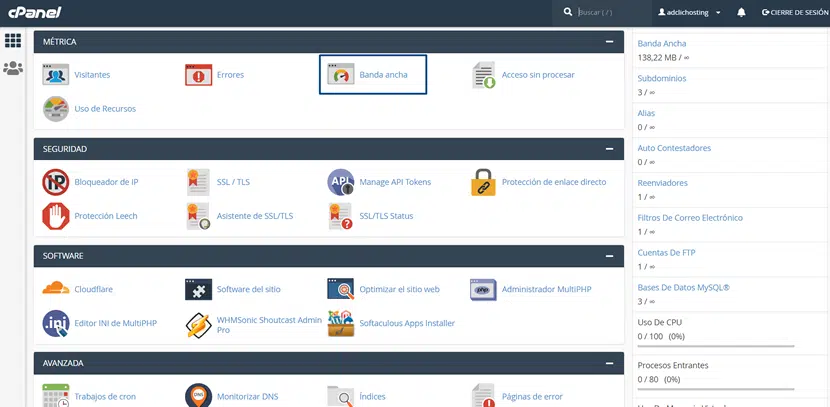Image resolution: width=830 pixels, height=407 pixels.
Task: Collapse the Avanzada section
Action: (x=609, y=362)
